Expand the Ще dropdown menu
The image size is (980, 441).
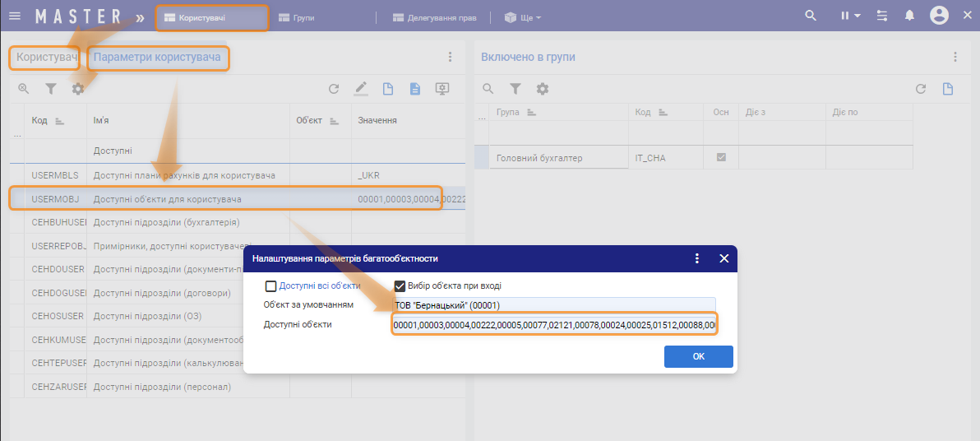point(524,17)
